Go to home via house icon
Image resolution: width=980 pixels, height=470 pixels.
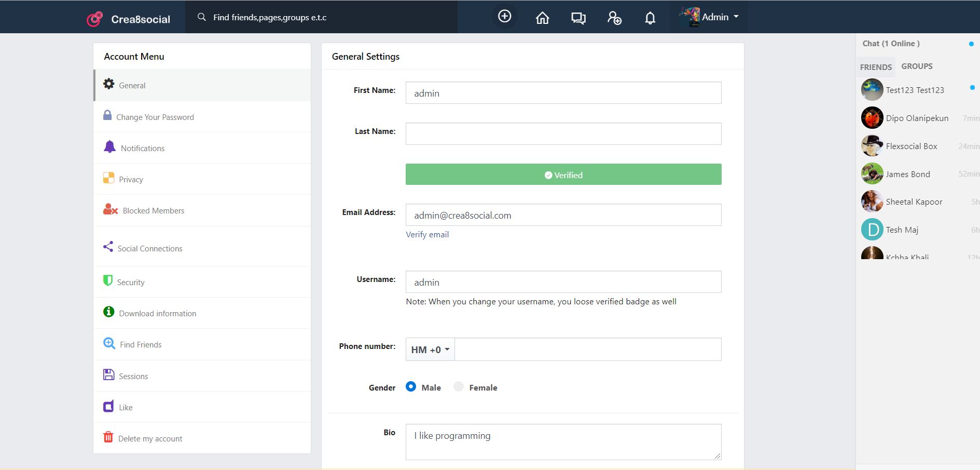click(x=542, y=18)
